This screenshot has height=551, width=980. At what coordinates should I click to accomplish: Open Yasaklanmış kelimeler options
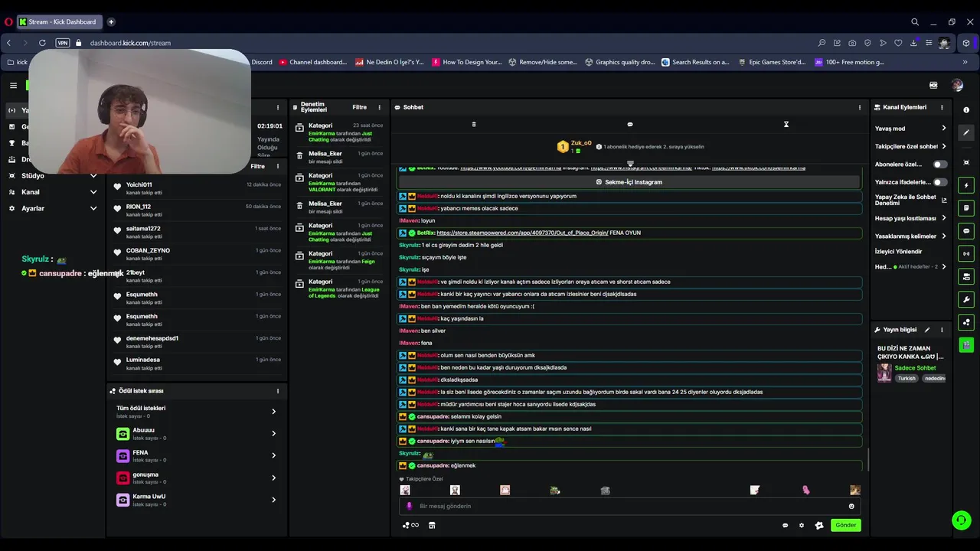click(911, 236)
